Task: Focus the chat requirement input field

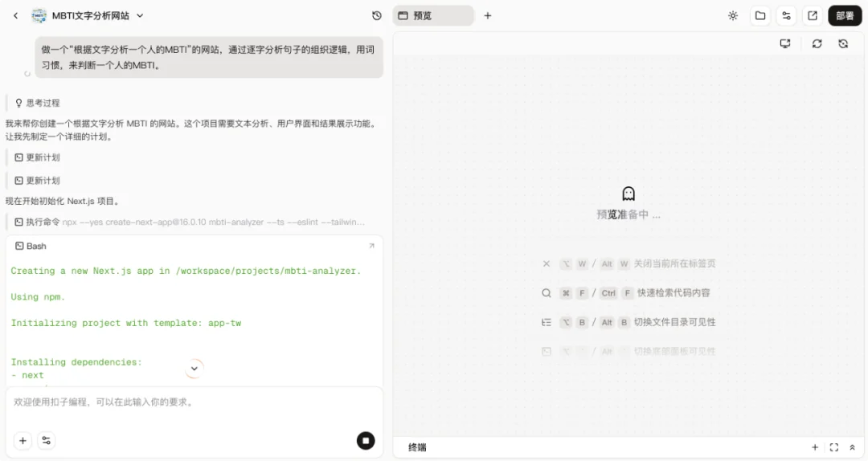Action: 194,402
